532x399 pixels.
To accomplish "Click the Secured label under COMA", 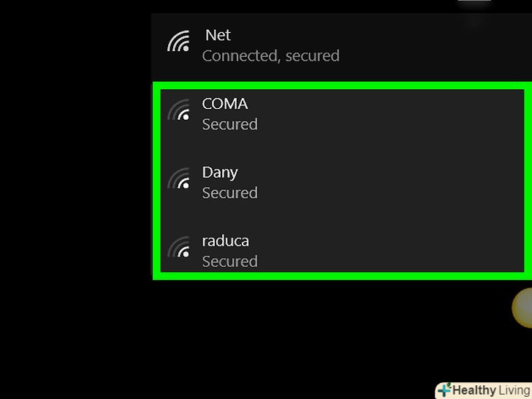I will (x=229, y=124).
